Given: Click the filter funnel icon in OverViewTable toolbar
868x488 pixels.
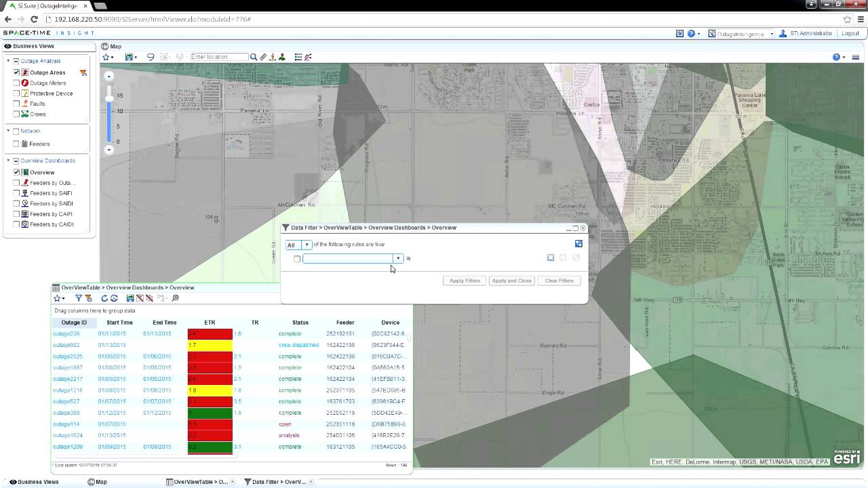Looking at the screenshot, I should click(79, 298).
